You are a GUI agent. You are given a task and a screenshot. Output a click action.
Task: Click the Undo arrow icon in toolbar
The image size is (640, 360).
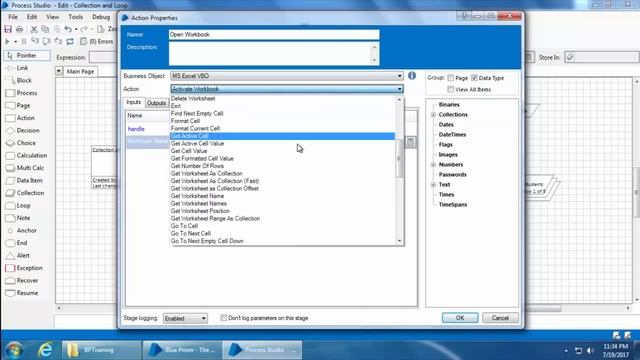point(68,29)
